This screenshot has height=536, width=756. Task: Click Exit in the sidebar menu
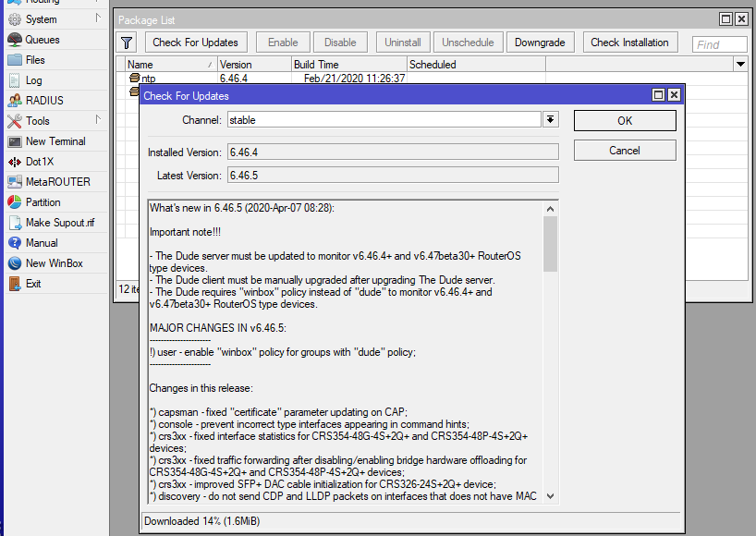click(x=33, y=284)
